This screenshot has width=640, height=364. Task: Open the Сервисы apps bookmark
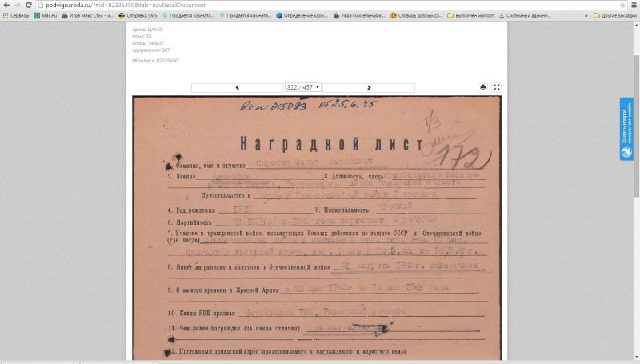[x=16, y=15]
